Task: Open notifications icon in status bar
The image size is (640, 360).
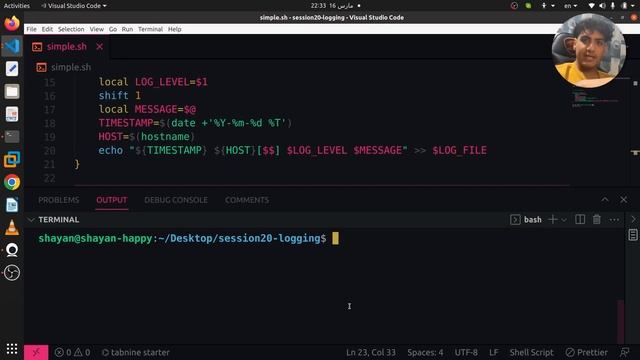Action: tap(625, 352)
